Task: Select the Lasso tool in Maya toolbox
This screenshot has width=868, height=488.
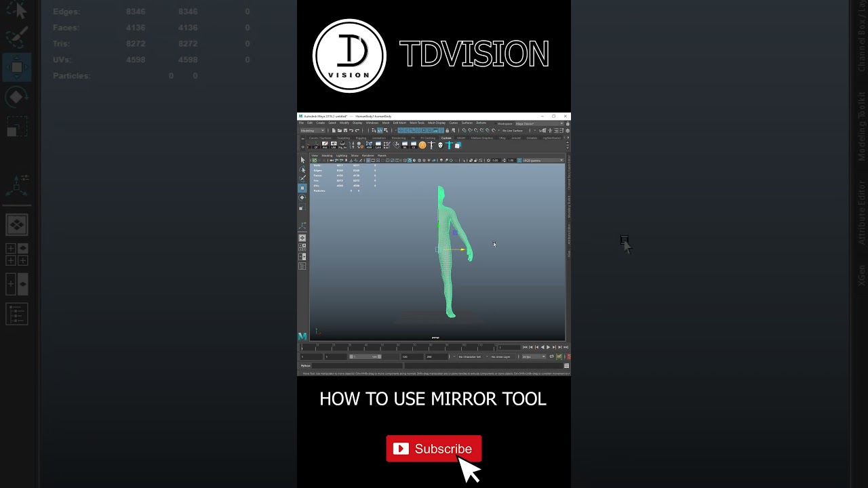Action: point(302,169)
